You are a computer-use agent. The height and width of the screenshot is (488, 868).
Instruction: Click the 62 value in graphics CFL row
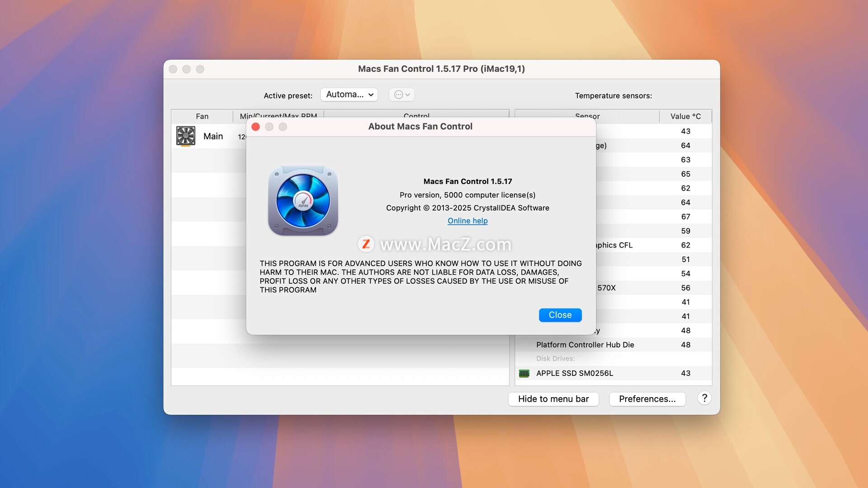(685, 245)
